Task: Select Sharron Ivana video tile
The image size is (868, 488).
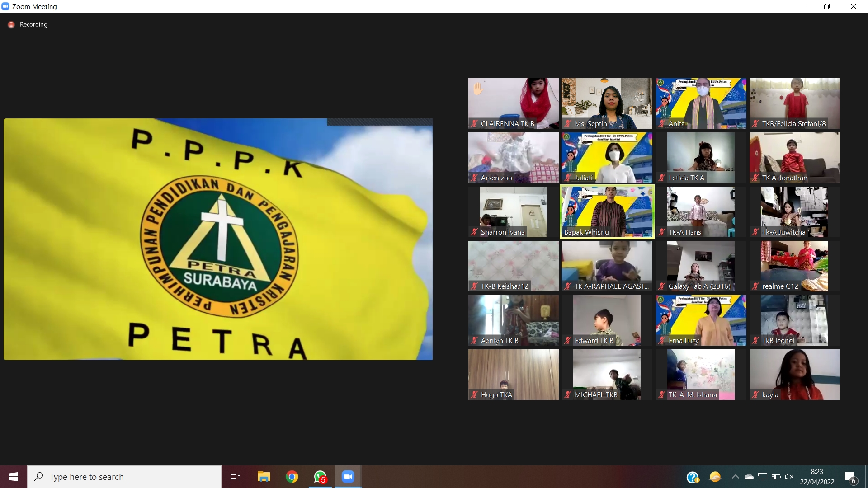Action: click(x=514, y=212)
